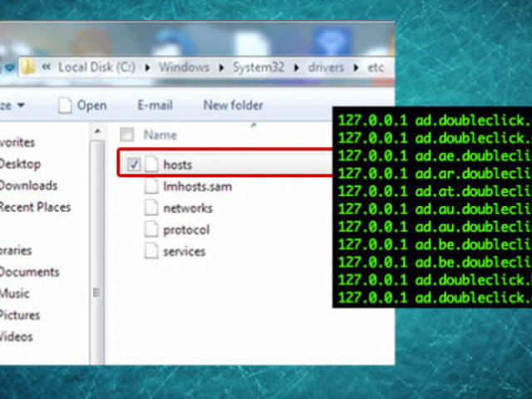Click the networks file icon
Image resolution: width=532 pixels, height=399 pixels.
pyautogui.click(x=151, y=208)
